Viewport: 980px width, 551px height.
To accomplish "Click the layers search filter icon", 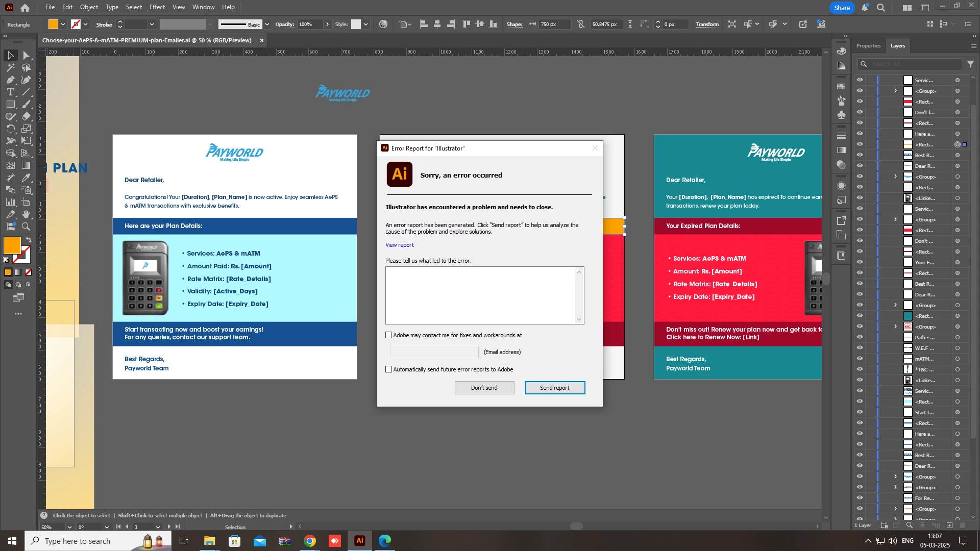I will (x=970, y=64).
